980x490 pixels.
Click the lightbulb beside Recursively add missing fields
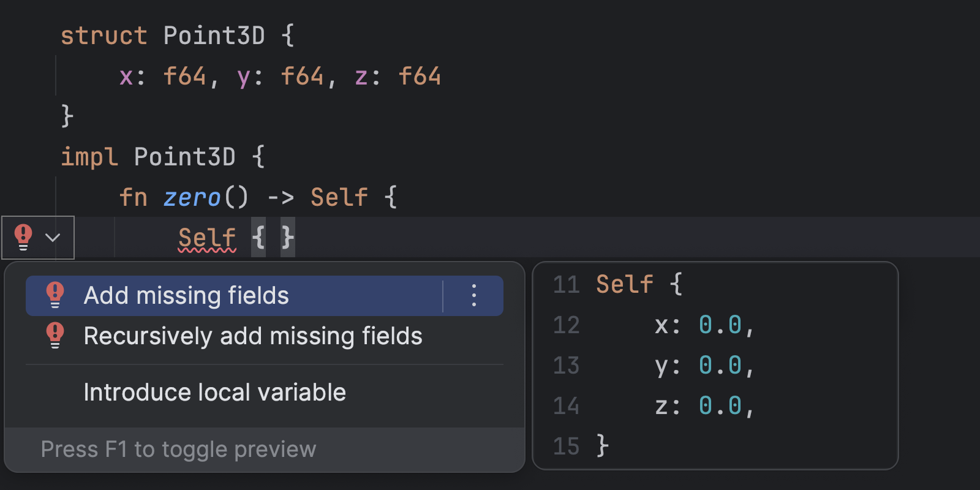[55, 336]
